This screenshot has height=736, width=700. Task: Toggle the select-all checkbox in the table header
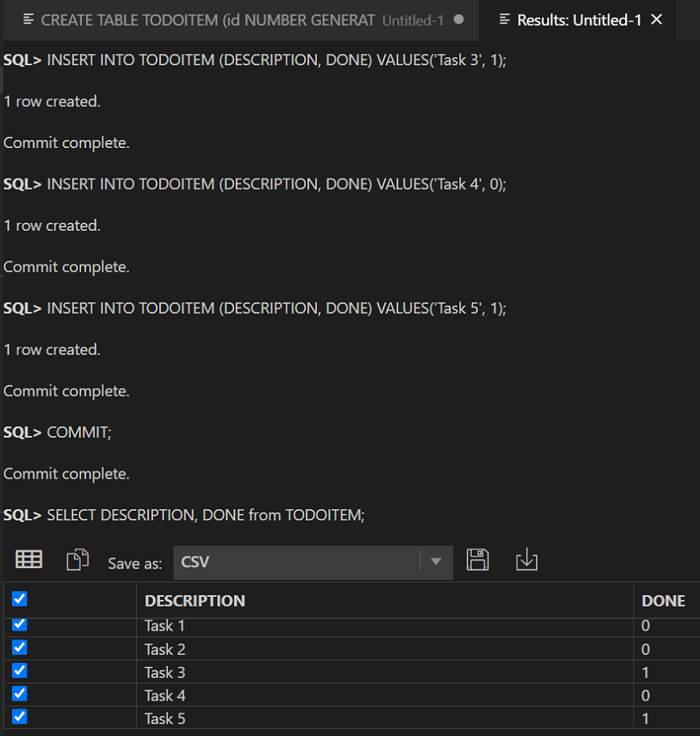pyautogui.click(x=20, y=598)
